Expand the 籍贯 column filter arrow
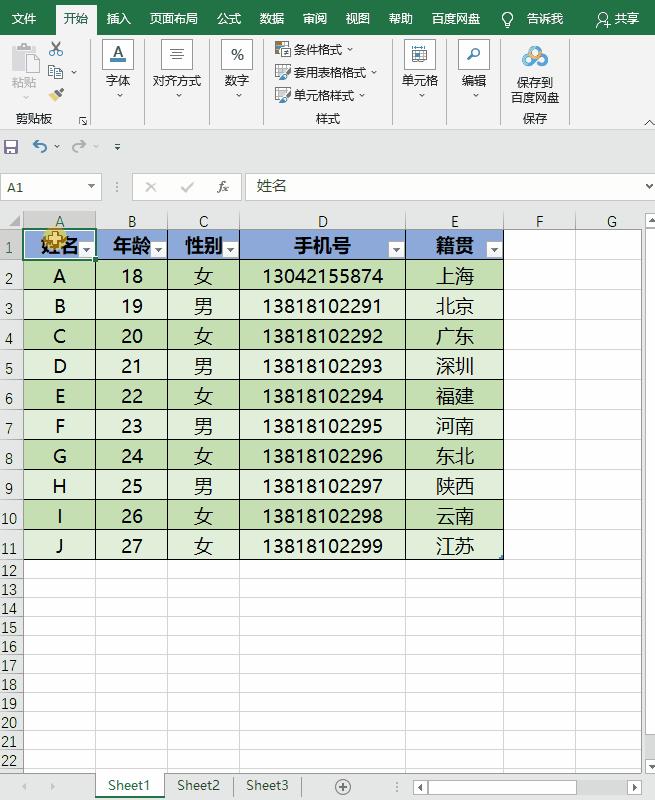The image size is (655, 800). point(493,249)
